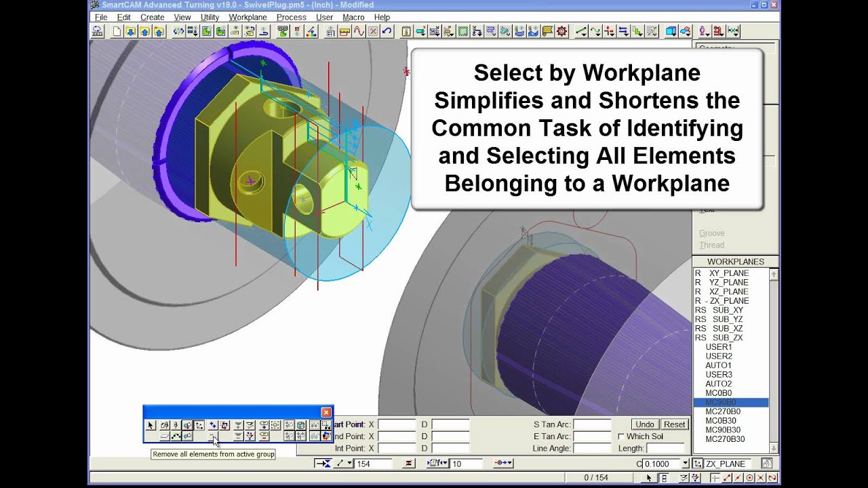Select AUTO2 workplane
868x488 pixels.
(x=731, y=384)
